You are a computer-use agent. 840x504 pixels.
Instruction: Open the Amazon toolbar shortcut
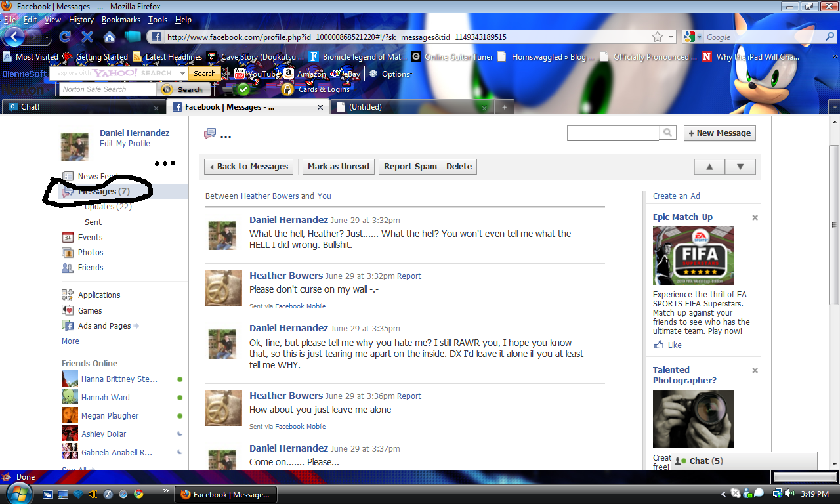tap(305, 74)
